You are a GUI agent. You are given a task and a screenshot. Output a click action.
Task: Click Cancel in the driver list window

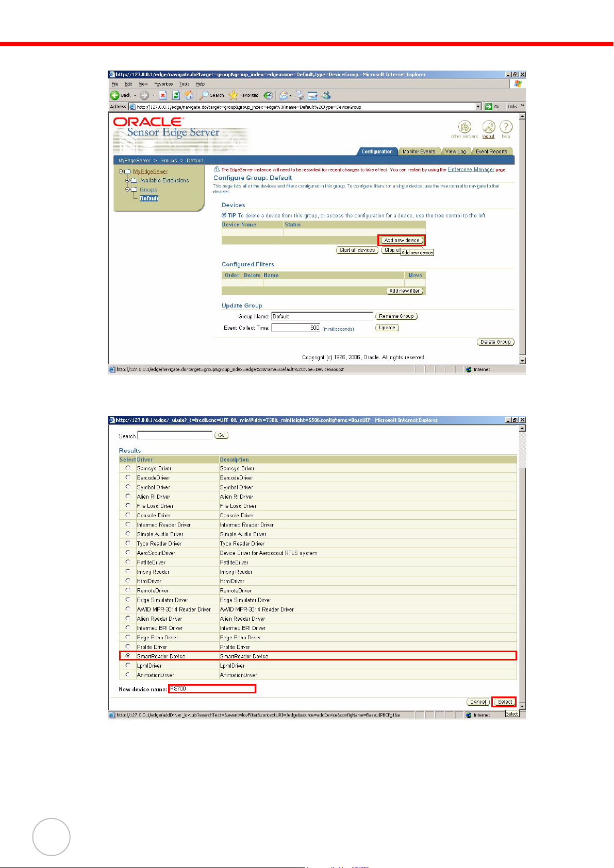(x=478, y=702)
